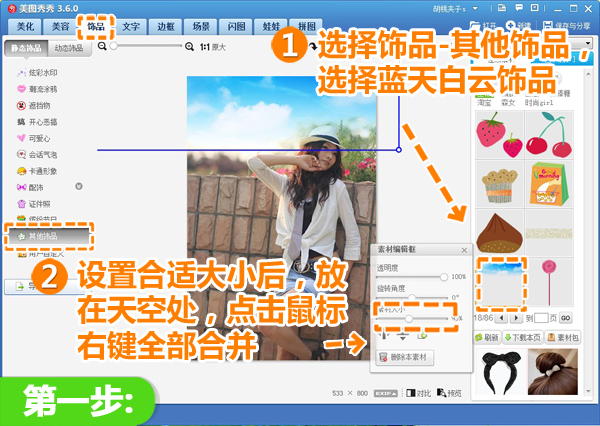The image size is (600, 426).
Task: Click the title bar skin/file icon
Action: point(502,8)
